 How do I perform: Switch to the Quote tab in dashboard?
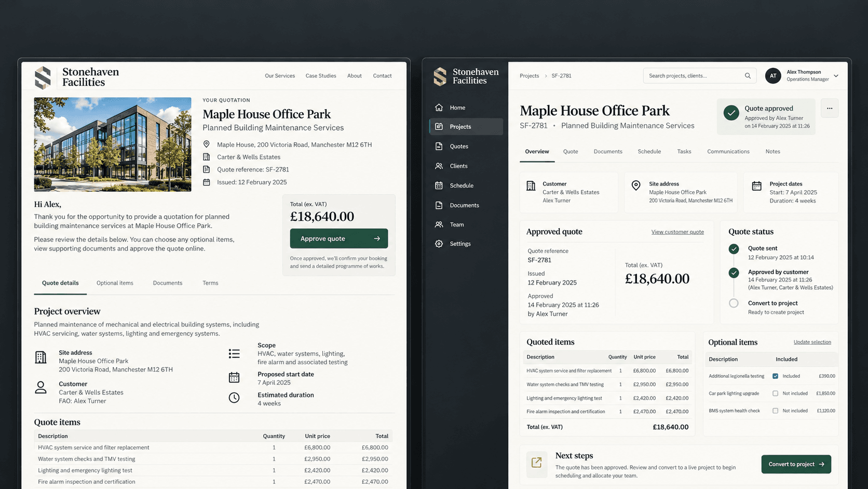click(571, 152)
